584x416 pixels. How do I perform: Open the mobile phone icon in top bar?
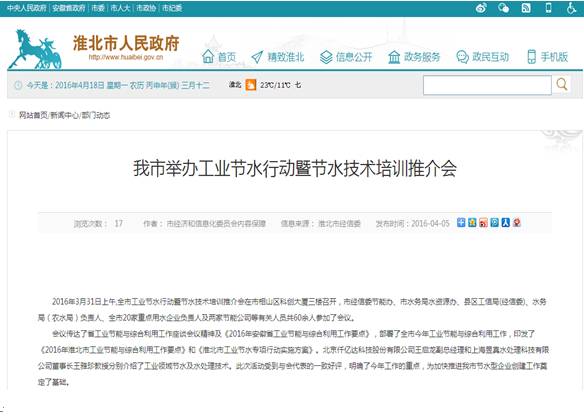[549, 8]
